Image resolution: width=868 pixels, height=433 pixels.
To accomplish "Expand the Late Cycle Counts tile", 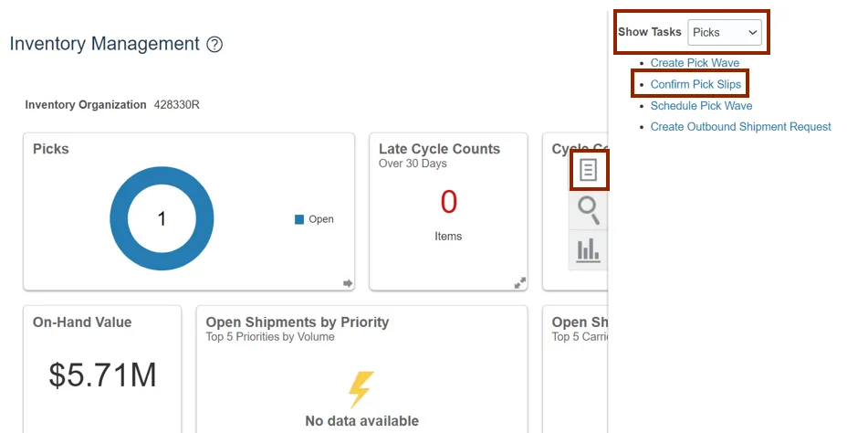I will pyautogui.click(x=519, y=283).
